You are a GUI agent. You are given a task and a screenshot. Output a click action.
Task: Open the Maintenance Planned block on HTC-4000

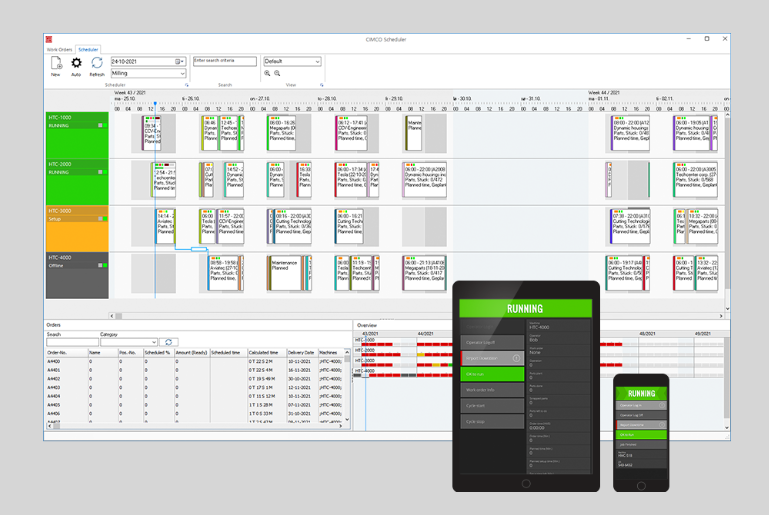click(x=284, y=273)
